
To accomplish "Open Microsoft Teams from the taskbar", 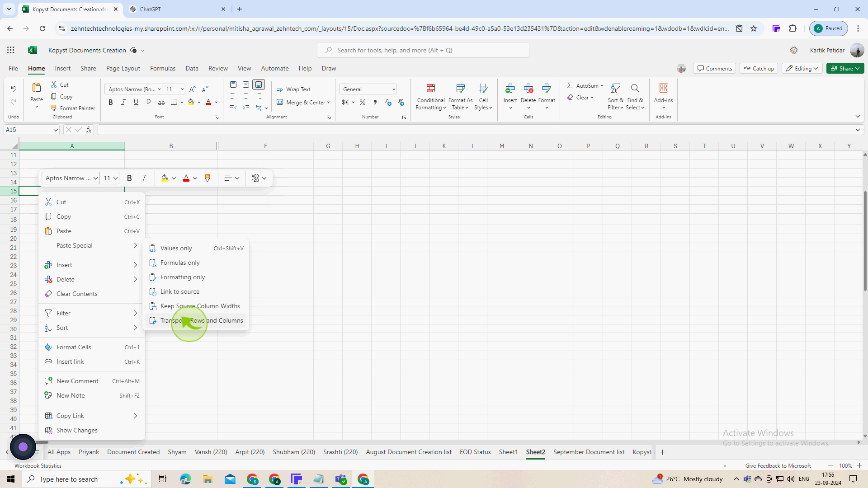I will coord(341,479).
